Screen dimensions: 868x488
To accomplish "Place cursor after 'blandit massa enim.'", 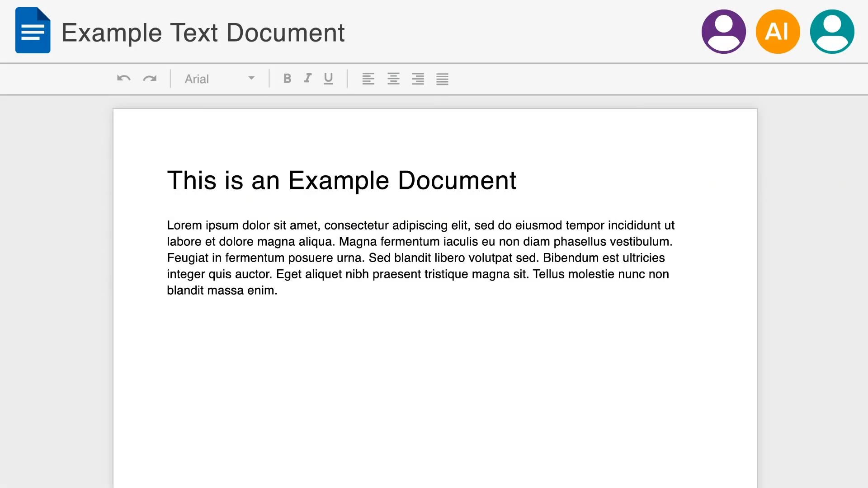I will click(278, 291).
